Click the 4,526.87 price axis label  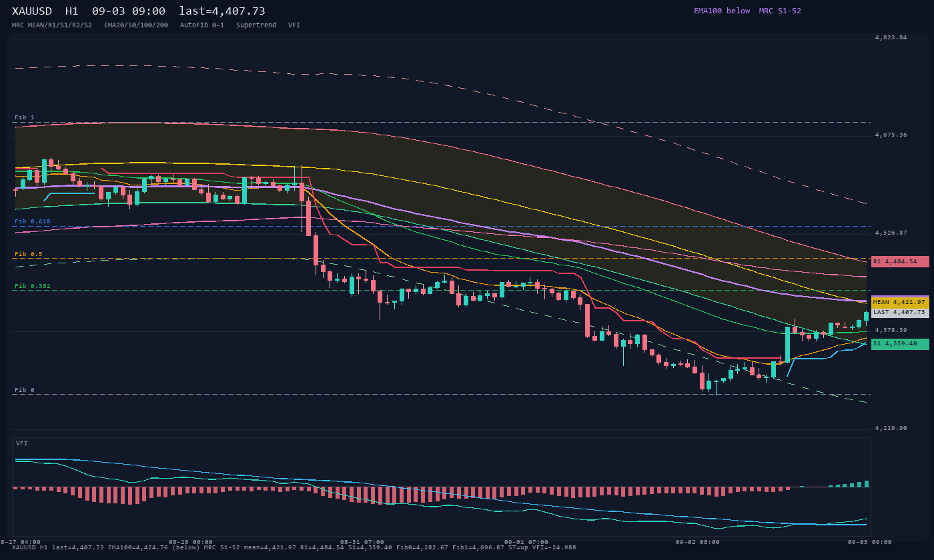point(891,233)
